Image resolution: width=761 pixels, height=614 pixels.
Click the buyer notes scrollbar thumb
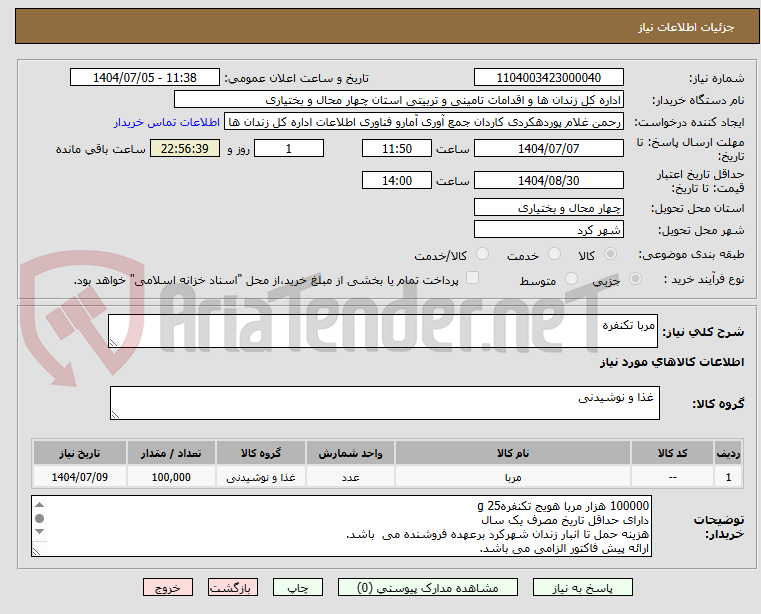[40, 518]
